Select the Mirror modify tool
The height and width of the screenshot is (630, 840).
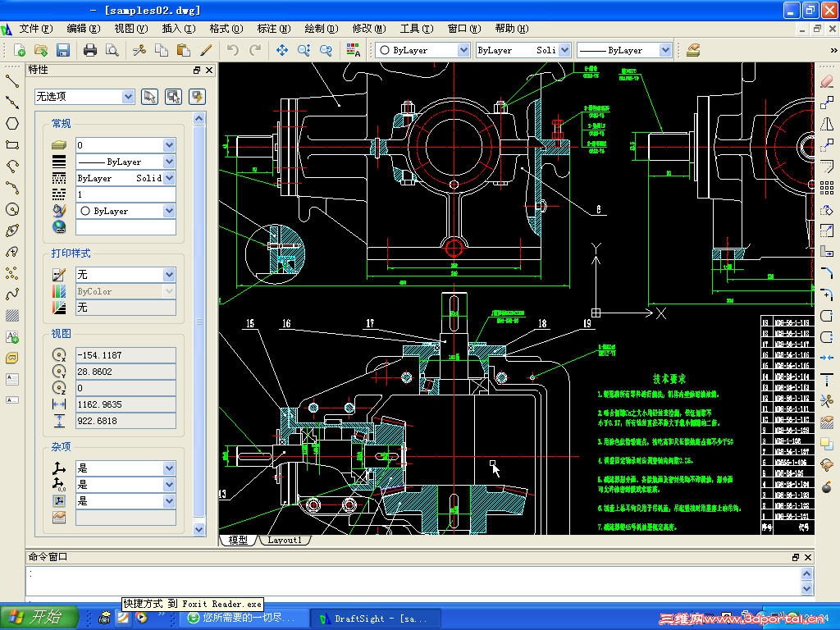[827, 124]
